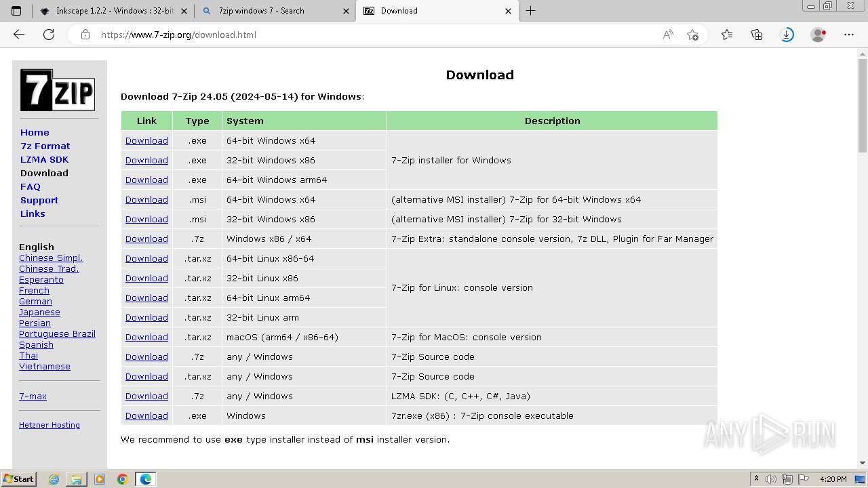Viewport: 868px width, 488px height.
Task: Download .msi for 64-bit Windows x64
Action: 146,199
